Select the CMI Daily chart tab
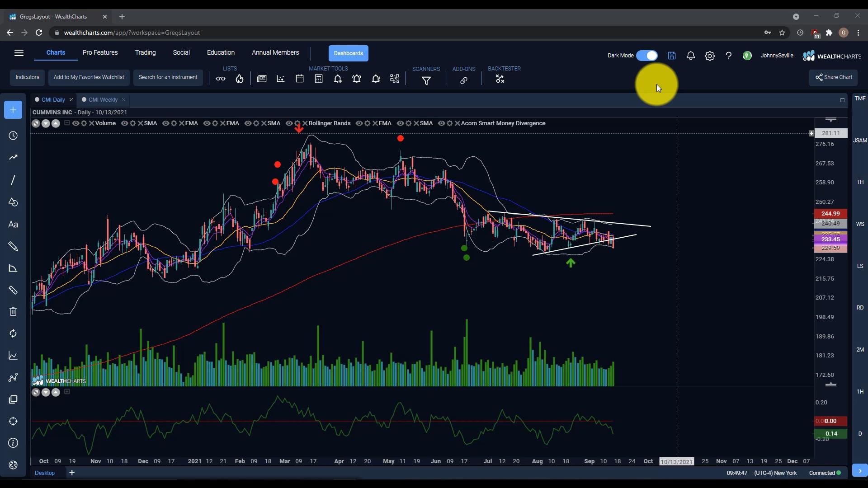The width and height of the screenshot is (868, 488). [53, 100]
